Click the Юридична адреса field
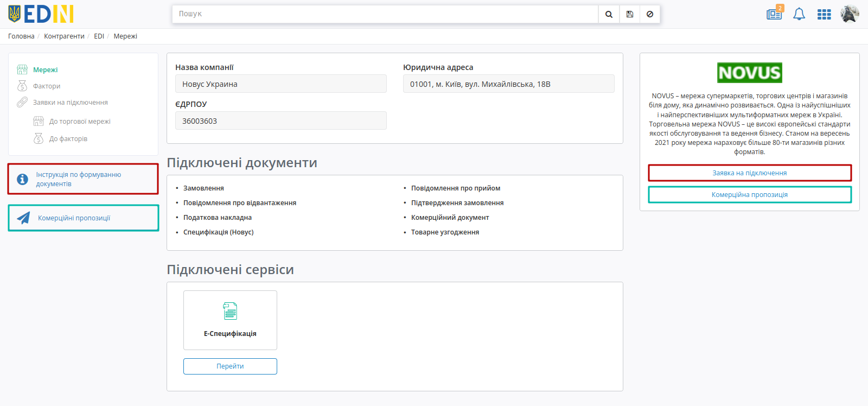 pos(509,84)
